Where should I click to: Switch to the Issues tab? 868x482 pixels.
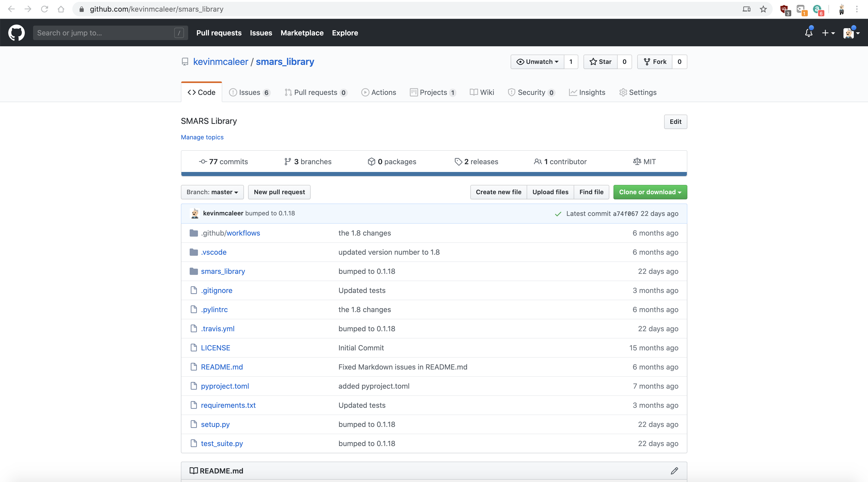pos(249,92)
